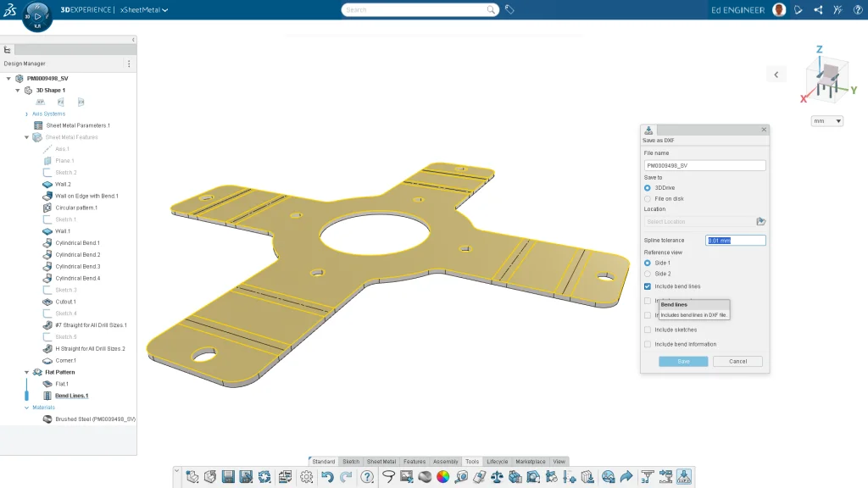The image size is (868, 488).
Task: Choose Side 2 reference view
Action: (x=648, y=274)
